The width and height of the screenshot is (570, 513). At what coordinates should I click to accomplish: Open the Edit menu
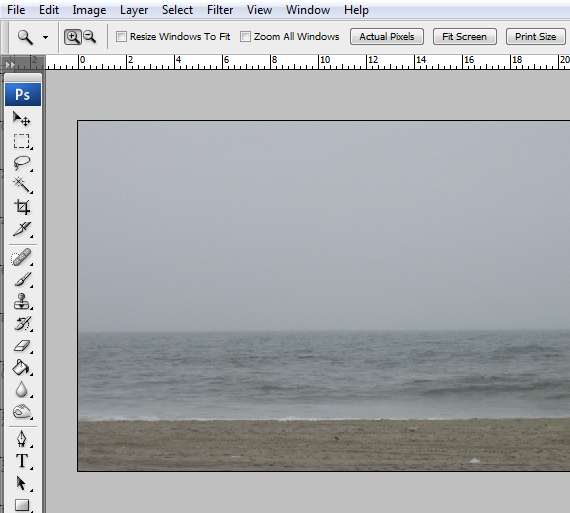click(x=49, y=10)
